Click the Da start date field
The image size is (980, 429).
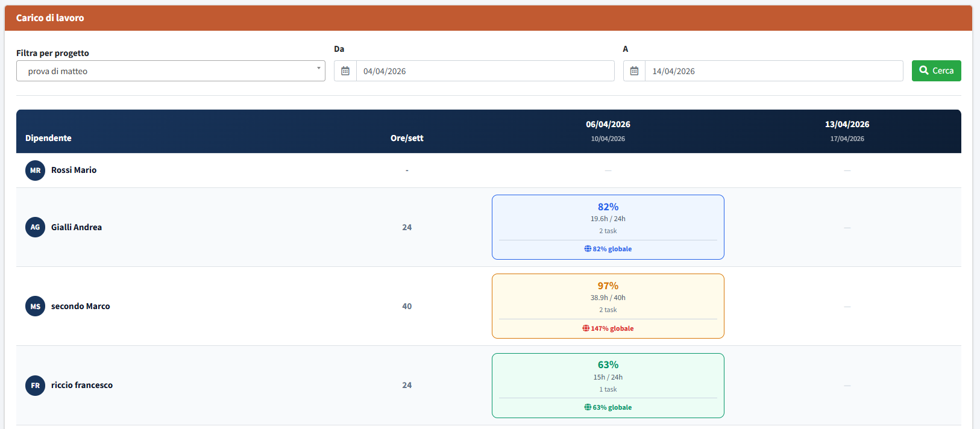(485, 71)
